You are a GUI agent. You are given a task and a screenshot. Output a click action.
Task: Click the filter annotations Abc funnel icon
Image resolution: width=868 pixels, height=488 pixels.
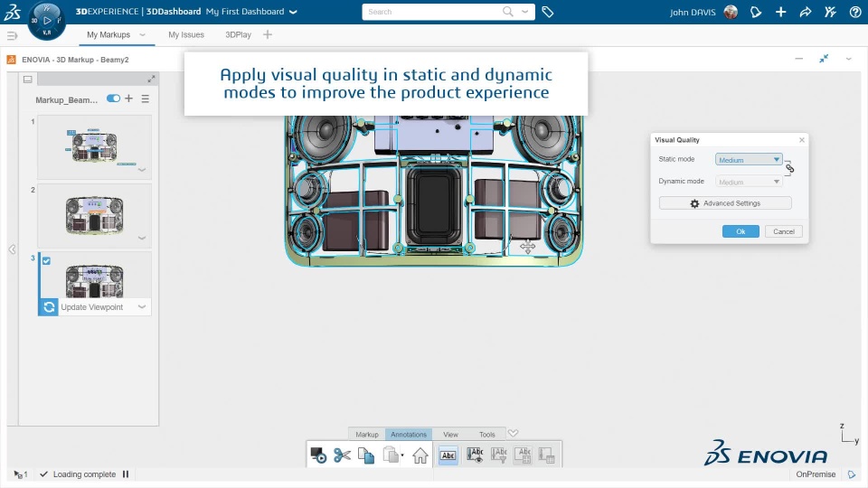click(x=499, y=455)
